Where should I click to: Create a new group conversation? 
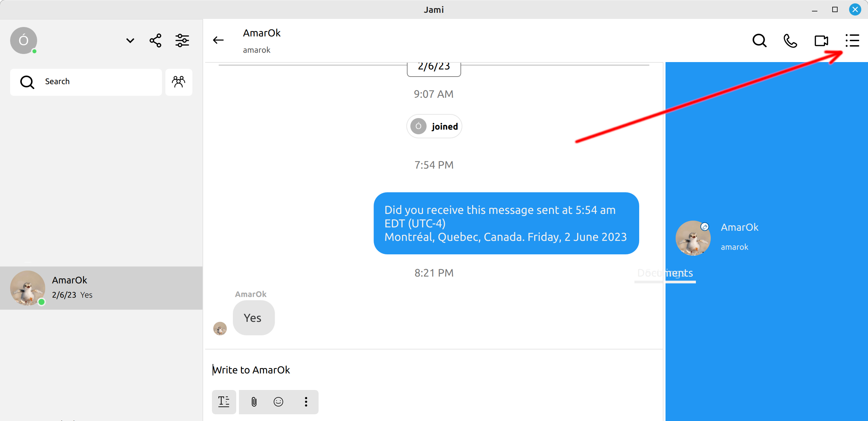pyautogui.click(x=179, y=82)
